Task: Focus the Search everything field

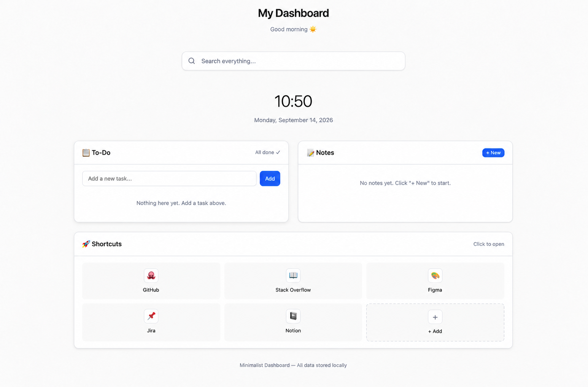Action: pos(293,61)
